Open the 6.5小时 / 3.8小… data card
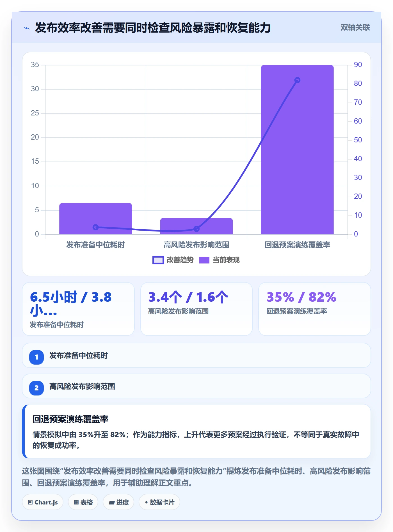The height and width of the screenshot is (532, 393). click(78, 309)
